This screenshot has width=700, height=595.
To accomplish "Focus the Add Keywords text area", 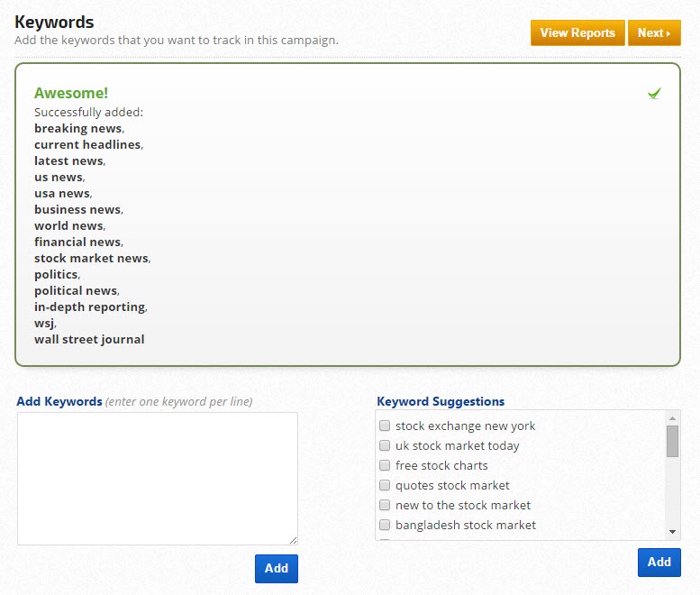I will coord(158,478).
